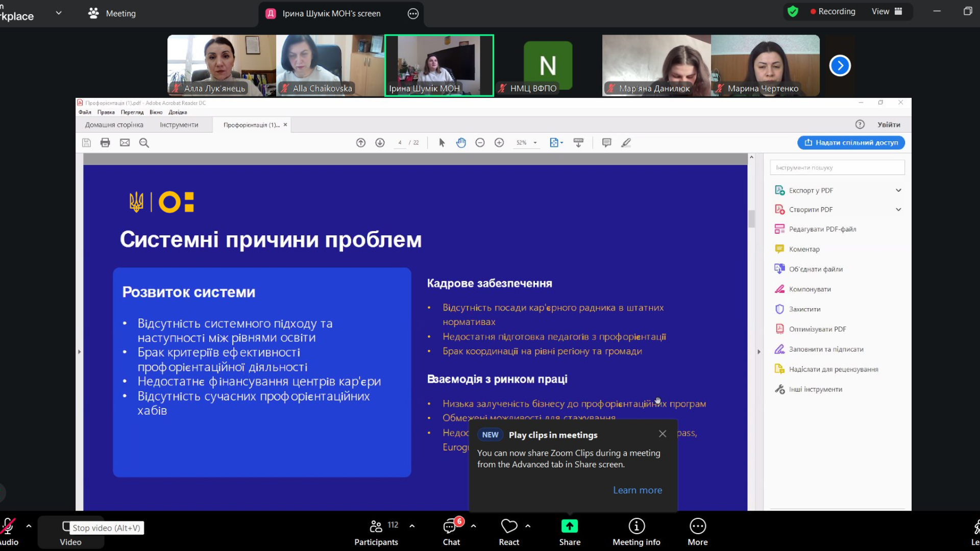980x551 pixels.
Task: Expand the Participants options arrow
Action: pos(412,525)
